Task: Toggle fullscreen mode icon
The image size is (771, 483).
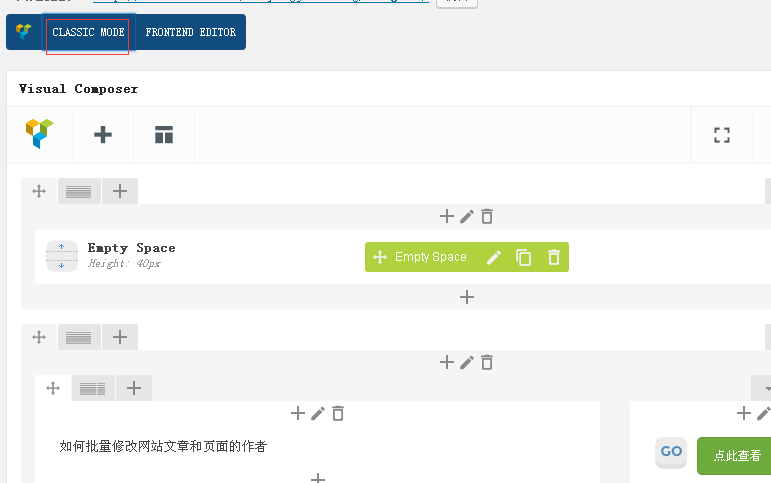Action: [721, 135]
